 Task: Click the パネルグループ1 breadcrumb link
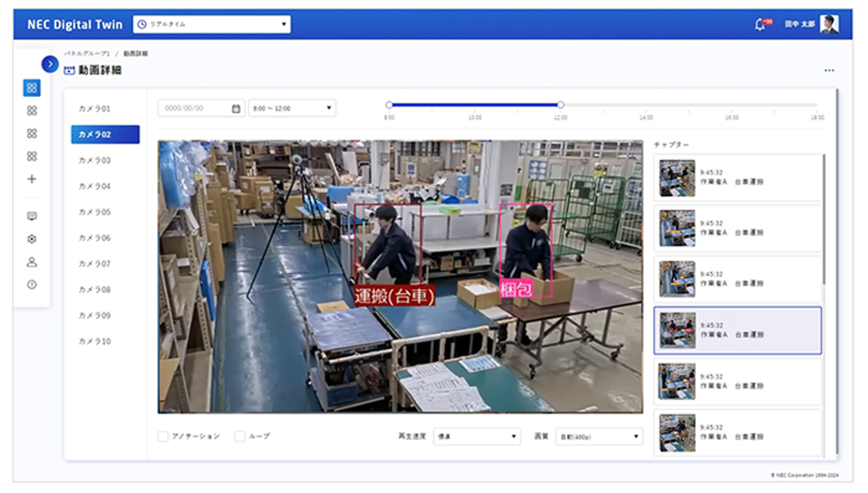[x=87, y=54]
